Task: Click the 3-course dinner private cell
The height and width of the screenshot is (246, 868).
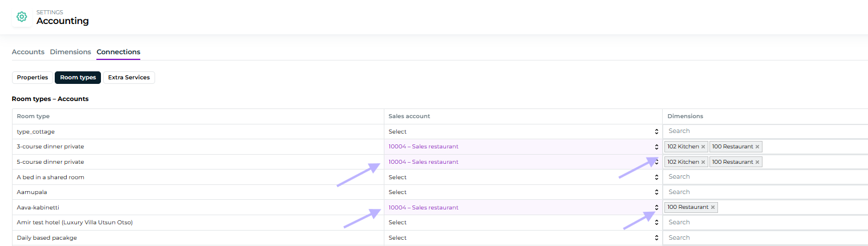Action: (x=198, y=147)
